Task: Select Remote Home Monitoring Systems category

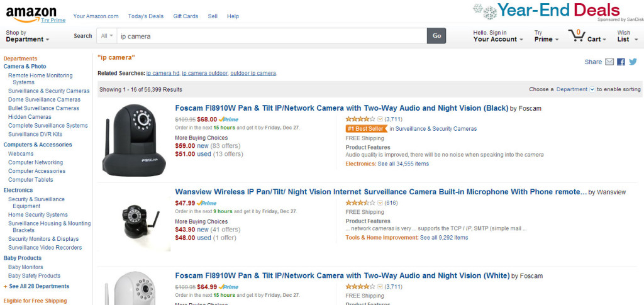Action: [40, 79]
